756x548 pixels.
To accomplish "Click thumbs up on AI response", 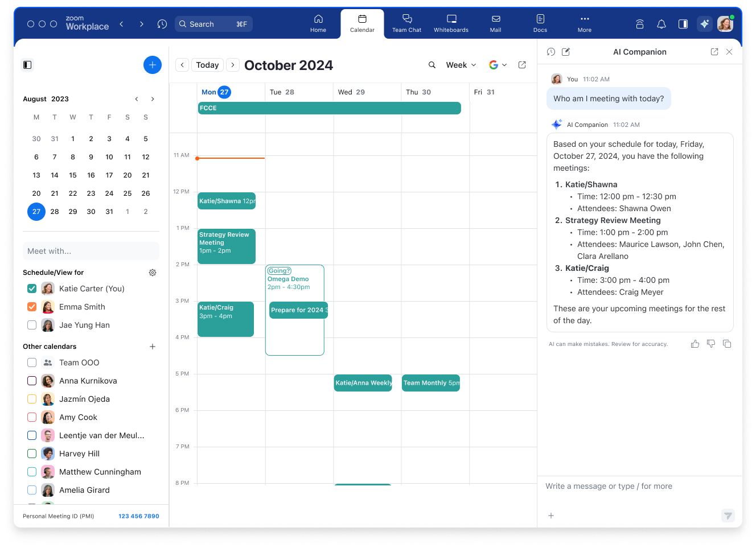I will pos(695,344).
